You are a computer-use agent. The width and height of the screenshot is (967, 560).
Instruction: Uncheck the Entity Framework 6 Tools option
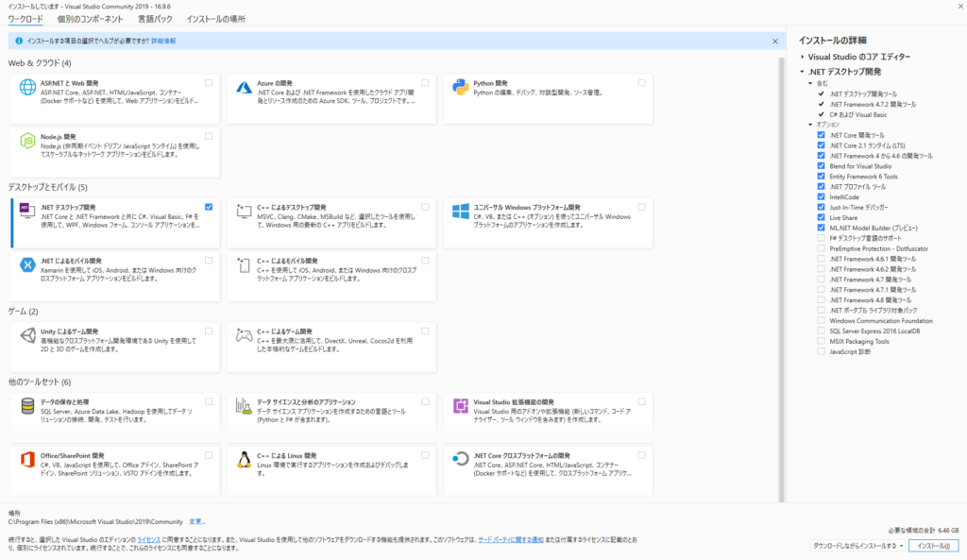coord(821,177)
